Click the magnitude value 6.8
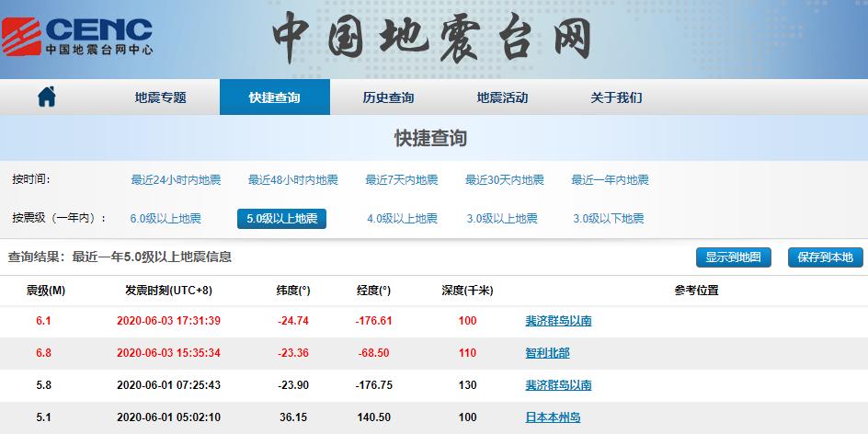Image resolution: width=868 pixels, height=434 pixels. tap(44, 353)
